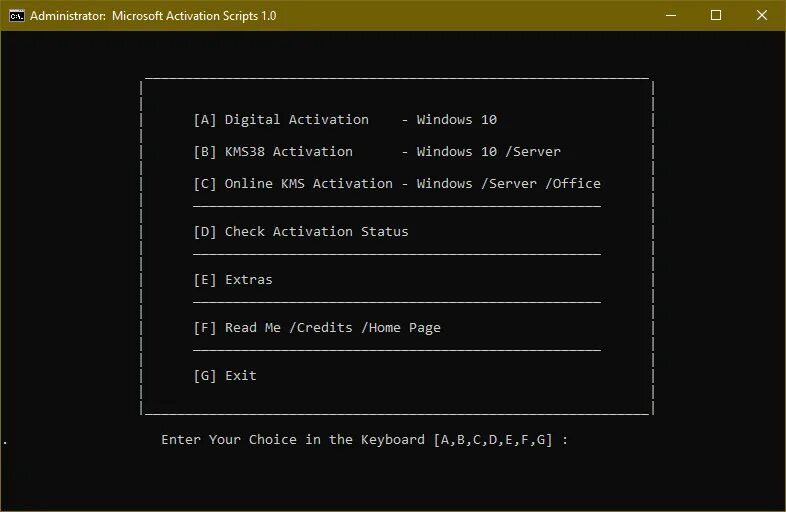Click the '[A,B,C,D,E,F,G]' choices list text
Image resolution: width=786 pixels, height=512 pixels.
coord(493,440)
